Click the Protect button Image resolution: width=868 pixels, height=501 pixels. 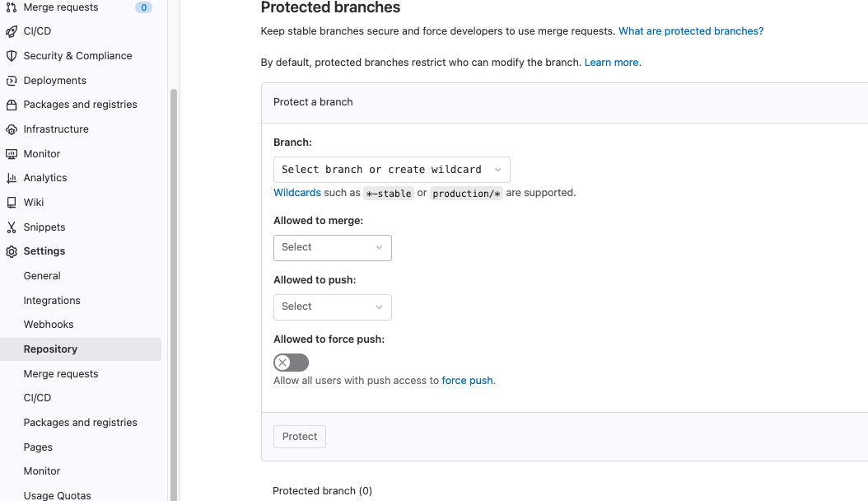[x=299, y=437]
